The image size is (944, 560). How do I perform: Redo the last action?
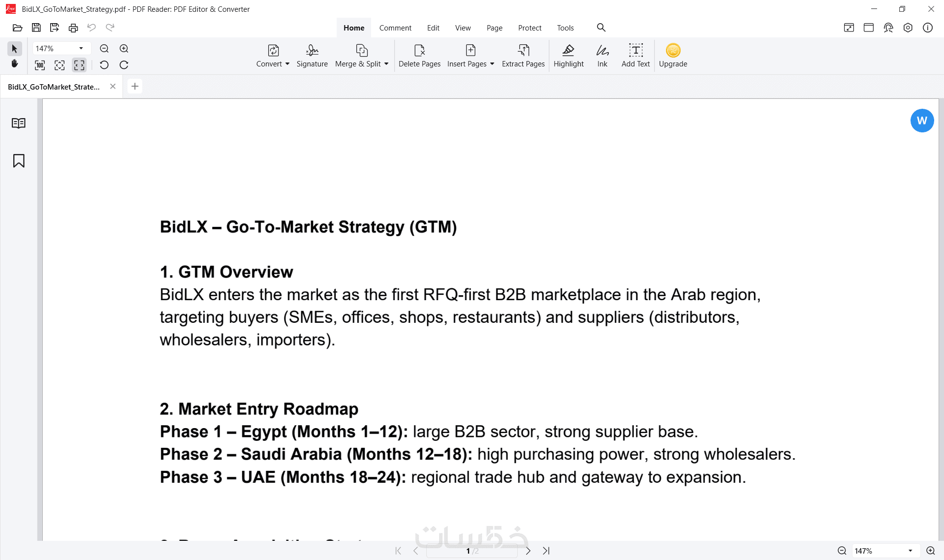[x=110, y=28]
